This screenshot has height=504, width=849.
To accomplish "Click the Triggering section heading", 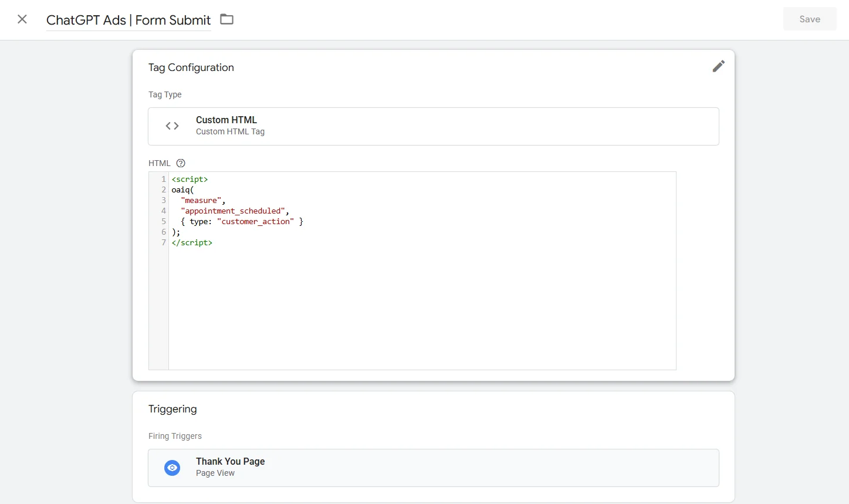I will [172, 409].
